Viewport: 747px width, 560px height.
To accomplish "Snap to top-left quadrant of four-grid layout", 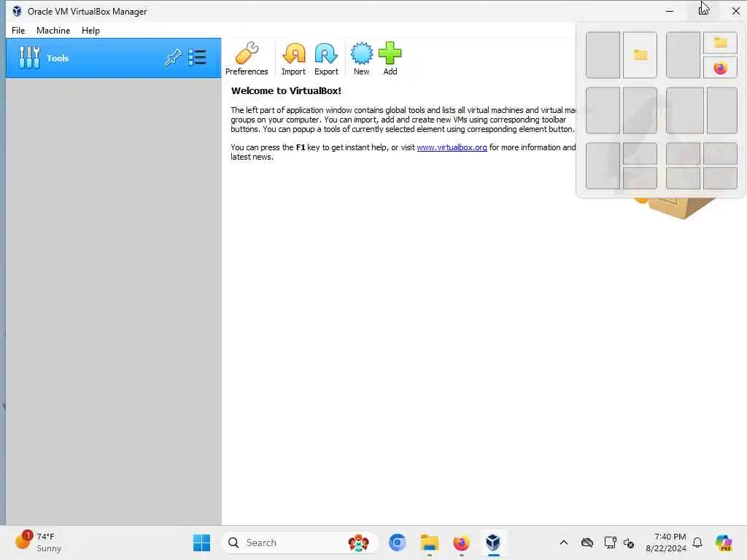I will (x=683, y=153).
